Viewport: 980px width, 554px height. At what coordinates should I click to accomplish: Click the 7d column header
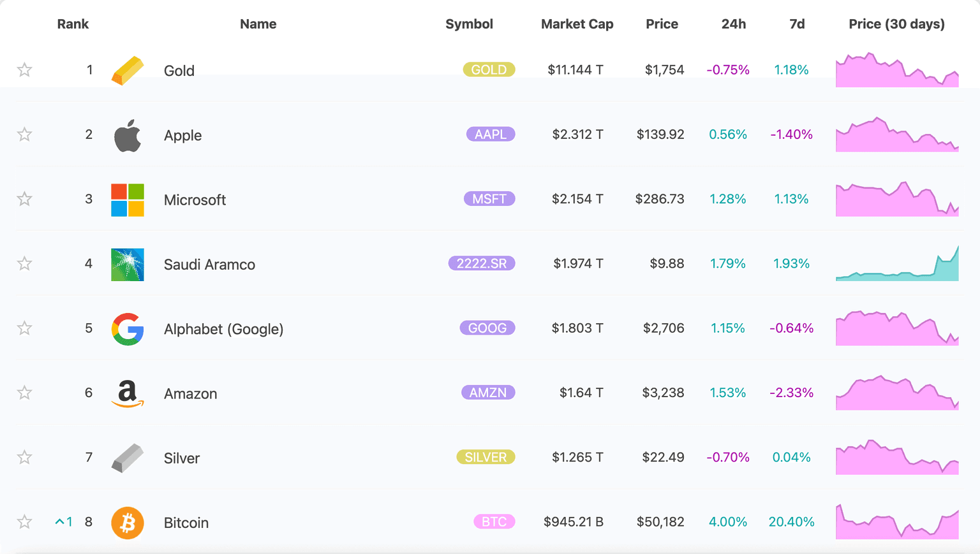click(x=797, y=24)
